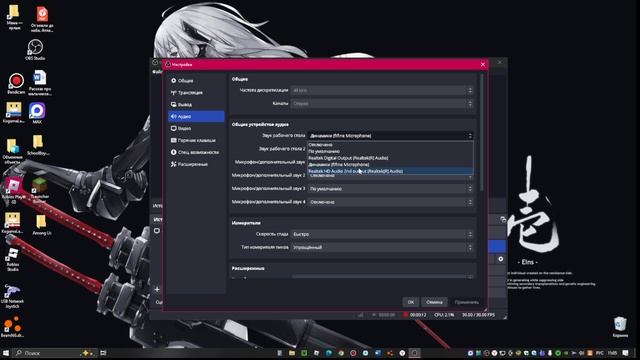Select the display capture icon in OBS sources
640x360 pixels.
point(157,231)
